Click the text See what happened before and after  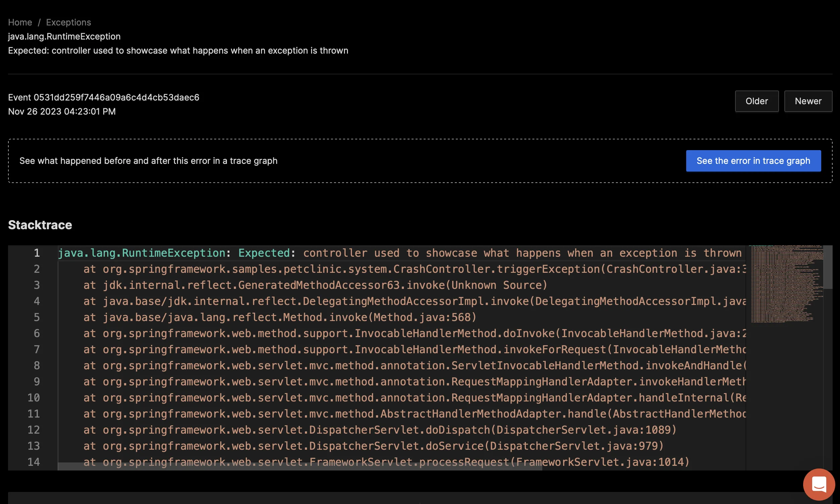click(148, 161)
